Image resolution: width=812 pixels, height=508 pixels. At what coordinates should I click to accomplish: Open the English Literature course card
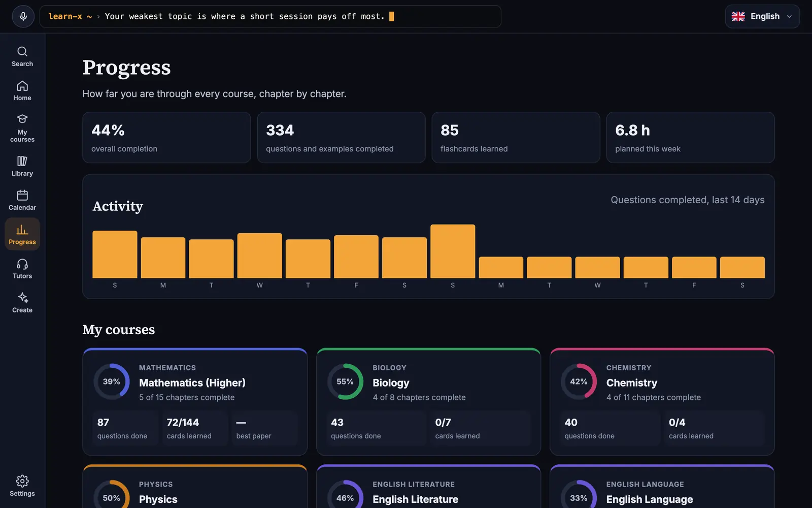tap(428, 487)
